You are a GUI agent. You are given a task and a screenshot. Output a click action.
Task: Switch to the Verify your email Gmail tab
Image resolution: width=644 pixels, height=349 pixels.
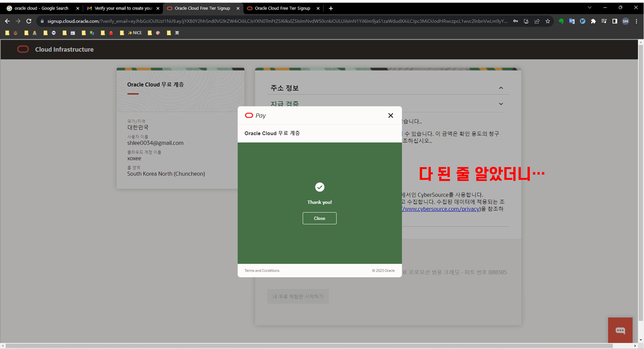coord(123,8)
